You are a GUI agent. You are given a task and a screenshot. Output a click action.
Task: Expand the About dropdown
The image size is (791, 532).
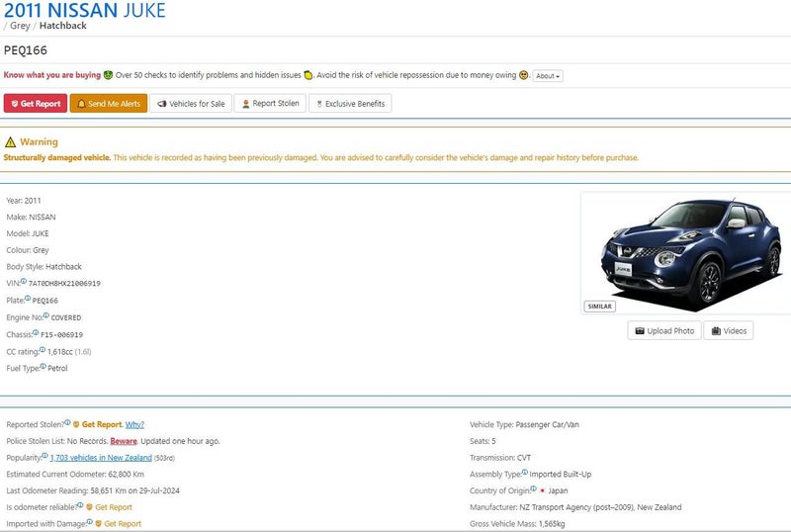548,76
